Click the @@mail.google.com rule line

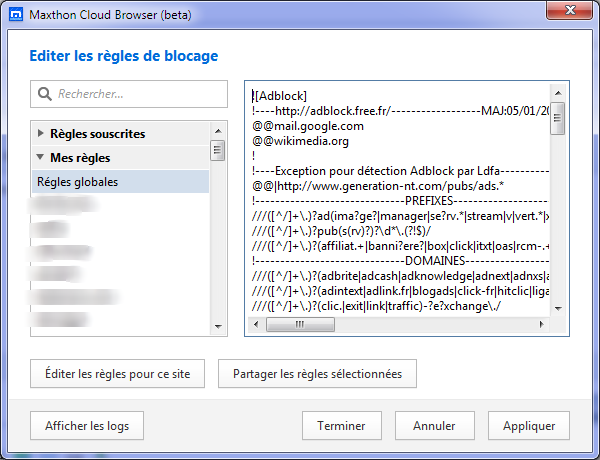[x=308, y=126]
